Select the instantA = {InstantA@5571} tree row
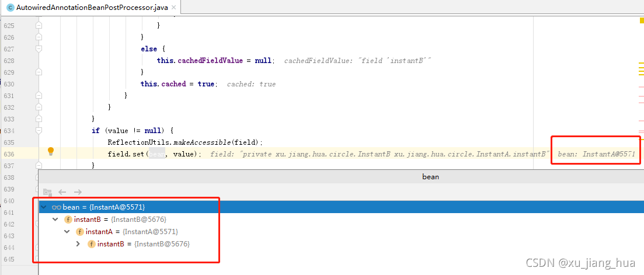Screen dimensions: 644x275 [x=342, y=232]
